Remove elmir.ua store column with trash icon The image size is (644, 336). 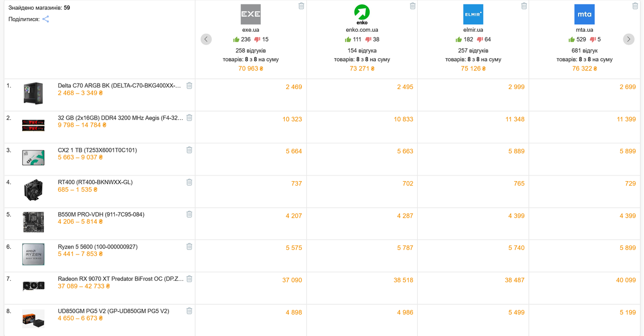(x=524, y=6)
